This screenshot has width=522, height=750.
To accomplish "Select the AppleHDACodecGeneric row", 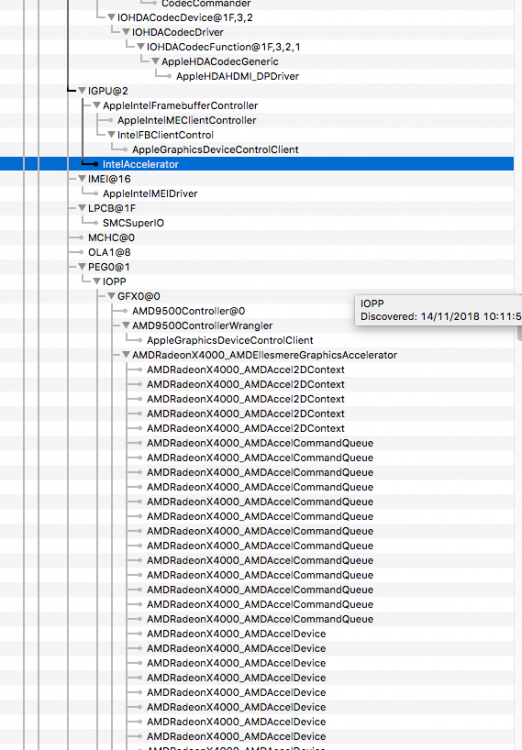I will 220,62.
